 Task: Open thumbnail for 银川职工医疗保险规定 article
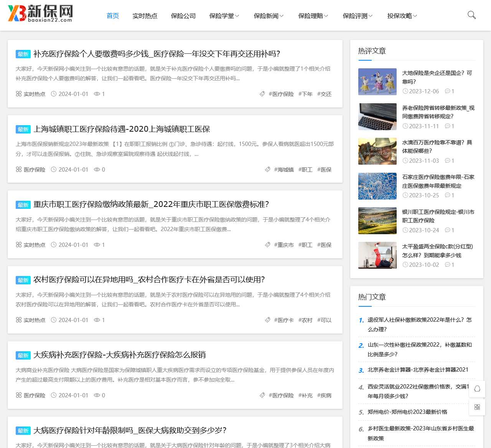[377, 221]
